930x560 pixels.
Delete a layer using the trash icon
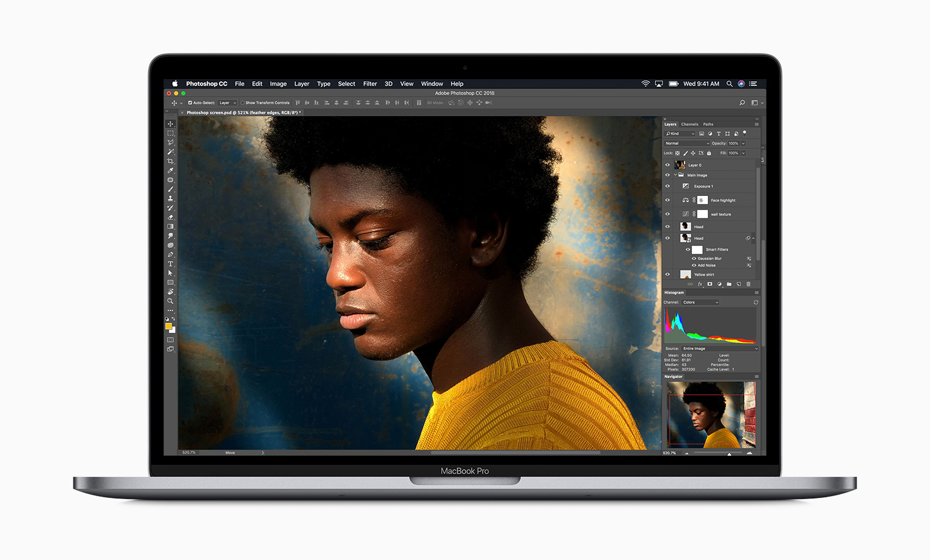click(748, 283)
